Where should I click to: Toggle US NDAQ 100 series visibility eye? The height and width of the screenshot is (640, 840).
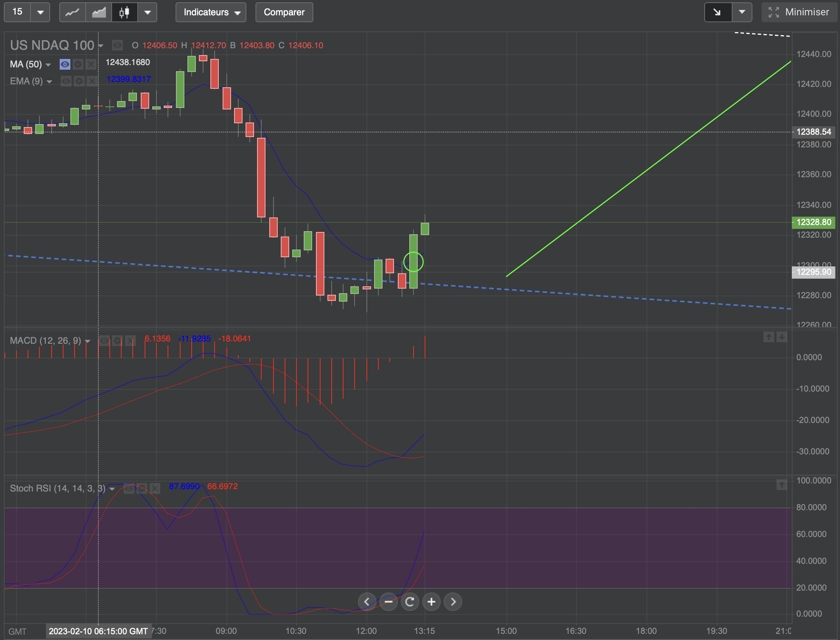(x=117, y=45)
